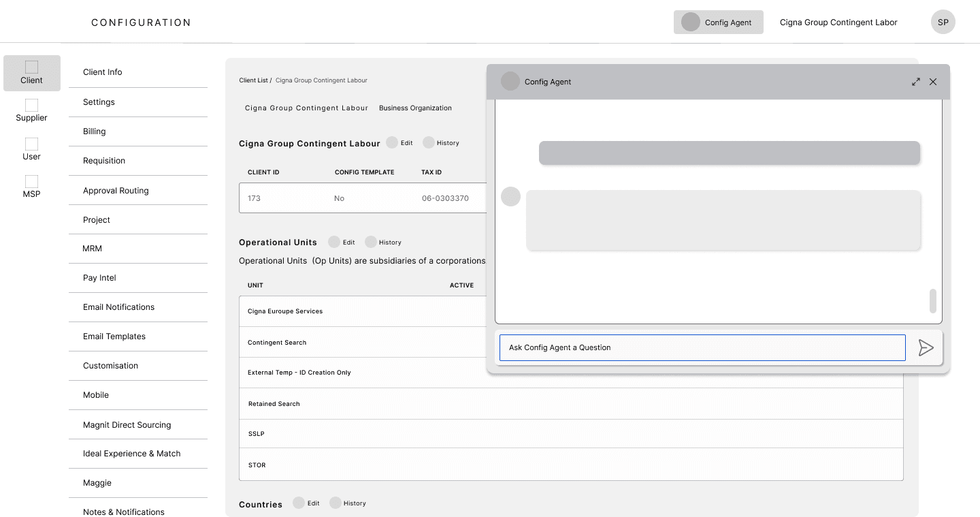Click the sent message bubble in chat
Screen dimensions: 980x517
pos(730,153)
